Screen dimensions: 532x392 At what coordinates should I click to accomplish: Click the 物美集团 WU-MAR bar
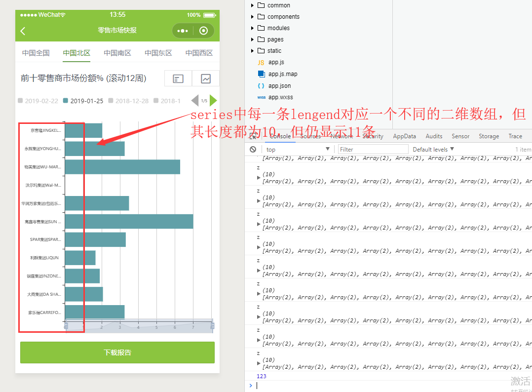pyautogui.click(x=122, y=167)
